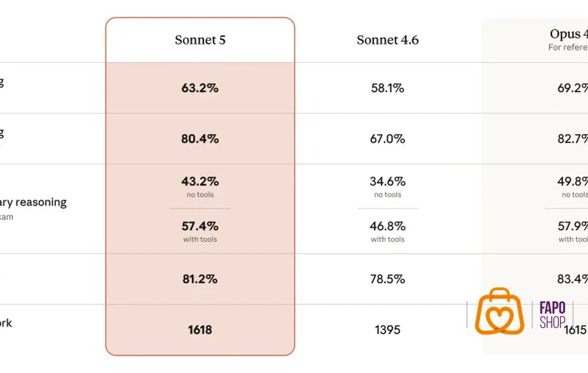The height and width of the screenshot is (373, 588).
Task: Click the FAPO SHOP logo text
Action: click(x=552, y=314)
